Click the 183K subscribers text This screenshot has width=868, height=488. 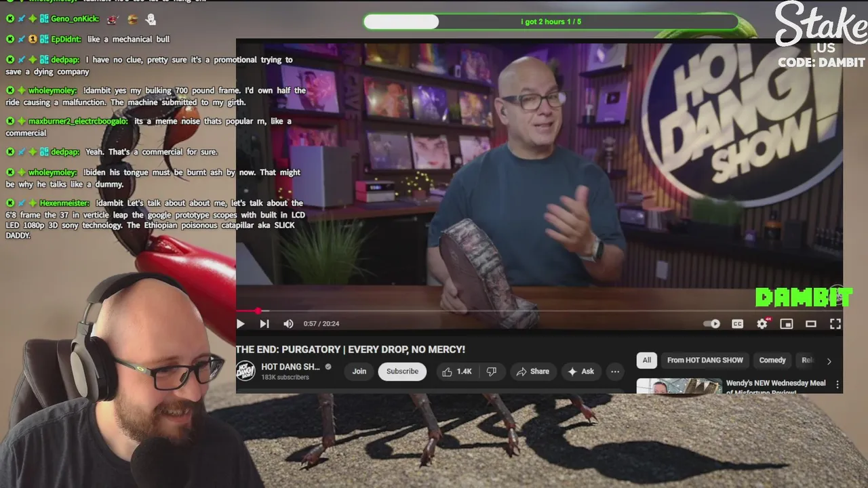pos(285,378)
